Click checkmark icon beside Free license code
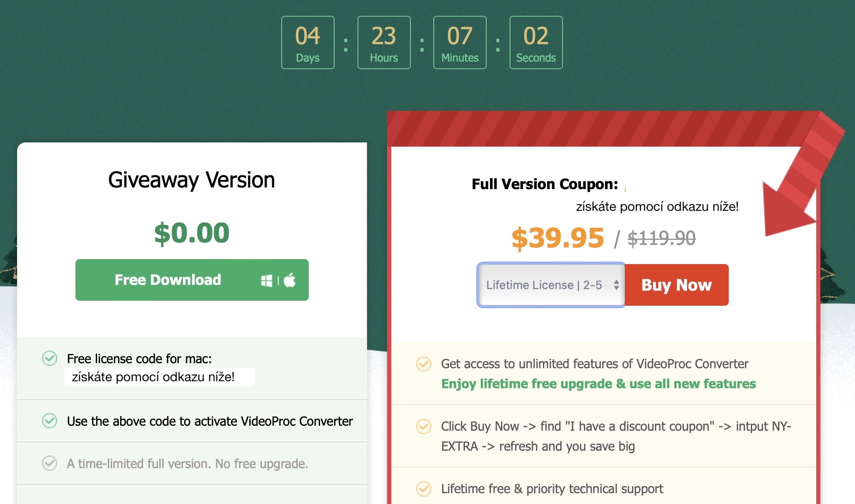The image size is (855, 504). pos(50,358)
